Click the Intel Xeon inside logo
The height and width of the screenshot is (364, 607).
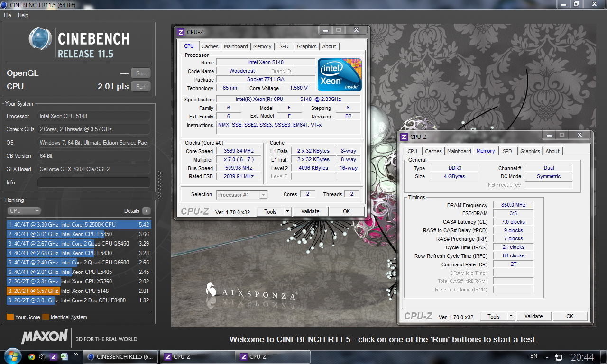(340, 75)
